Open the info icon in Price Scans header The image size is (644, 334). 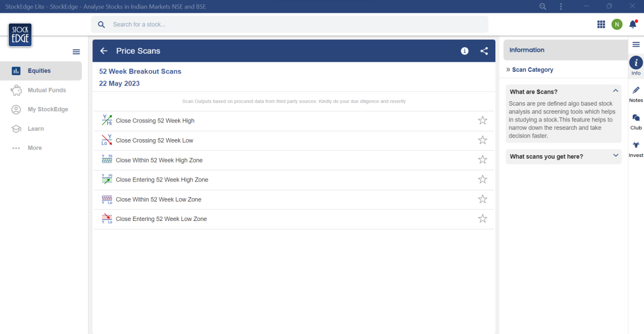click(x=465, y=51)
